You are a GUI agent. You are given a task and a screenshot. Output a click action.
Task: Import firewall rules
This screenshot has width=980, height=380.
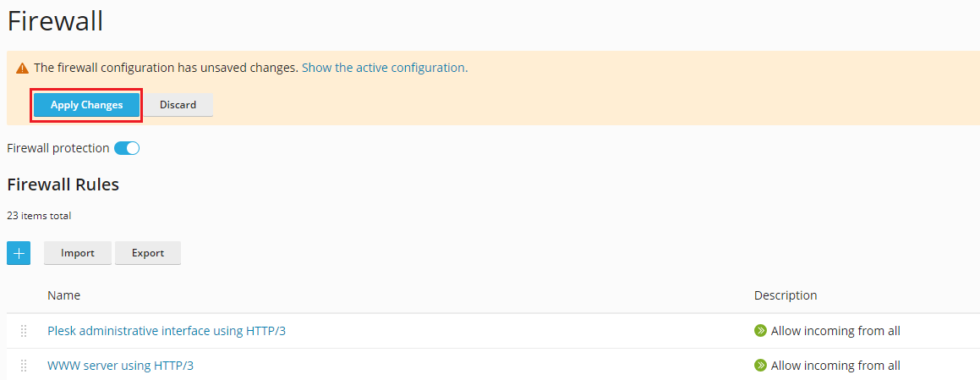click(78, 253)
